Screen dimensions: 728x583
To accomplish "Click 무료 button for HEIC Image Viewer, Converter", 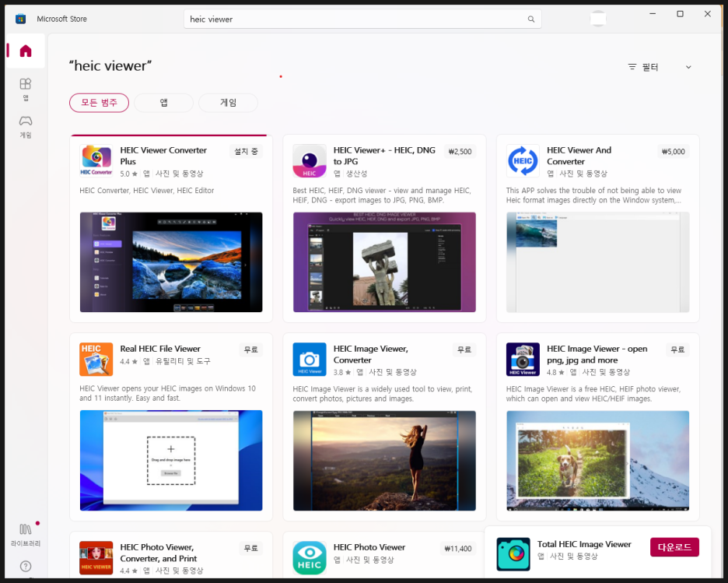I will (x=464, y=349).
